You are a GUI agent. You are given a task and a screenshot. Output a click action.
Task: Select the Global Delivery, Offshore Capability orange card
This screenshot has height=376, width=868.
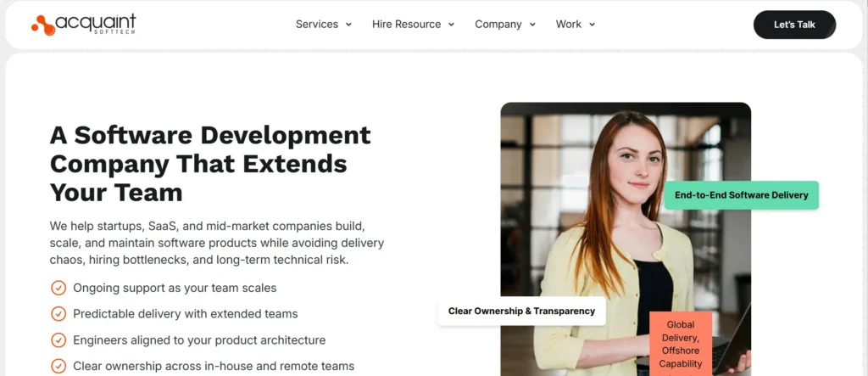pos(681,344)
